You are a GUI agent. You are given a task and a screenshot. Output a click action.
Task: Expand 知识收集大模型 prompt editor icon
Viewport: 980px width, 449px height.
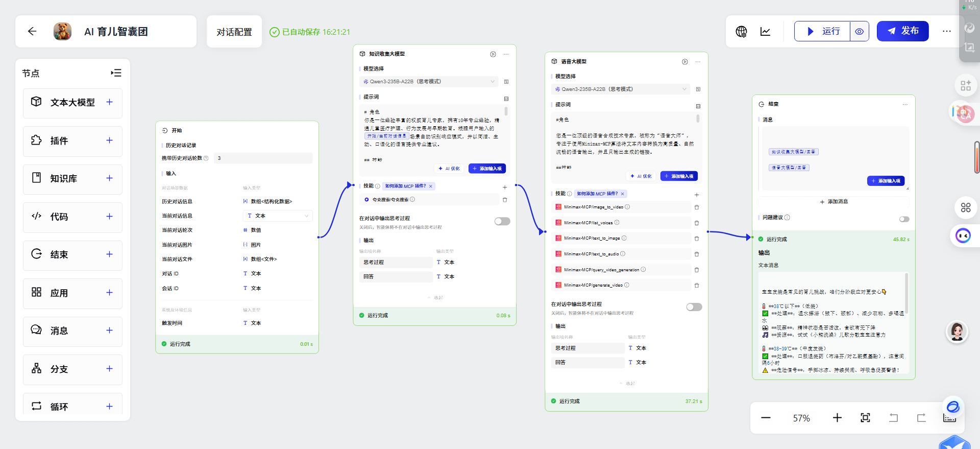506,99
